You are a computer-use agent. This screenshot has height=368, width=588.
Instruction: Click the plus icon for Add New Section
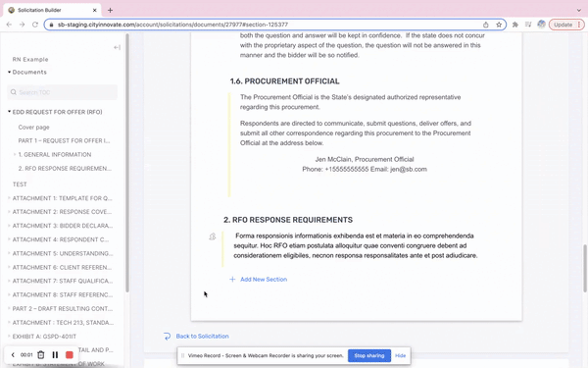pyautogui.click(x=232, y=279)
